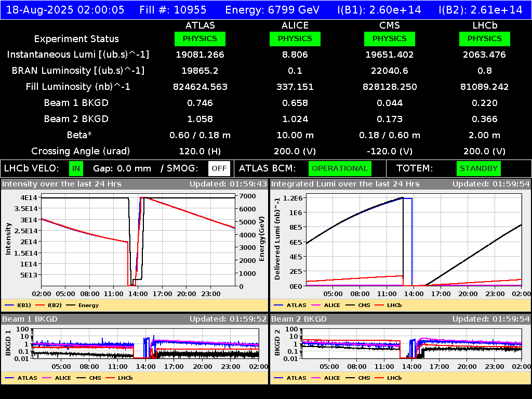The height and width of the screenshot is (399, 532).
Task: Click the Beam 2 BKGD value 0.366
Action: pyautogui.click(x=485, y=119)
